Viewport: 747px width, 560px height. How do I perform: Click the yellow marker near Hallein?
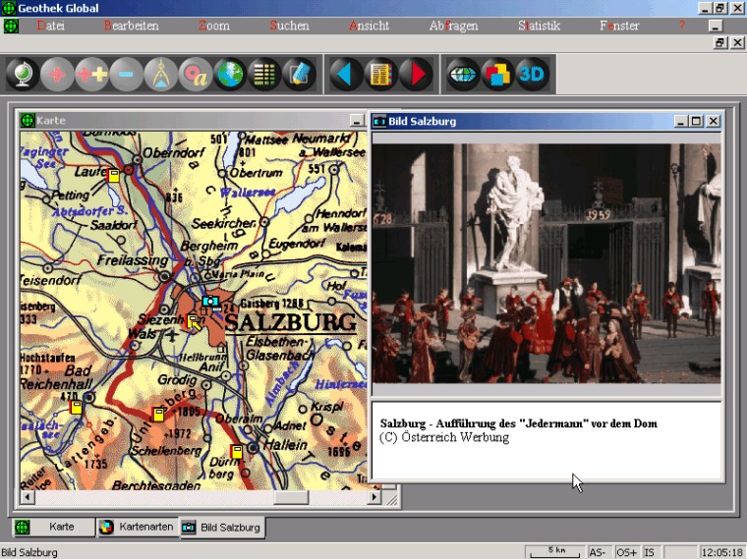(237, 451)
